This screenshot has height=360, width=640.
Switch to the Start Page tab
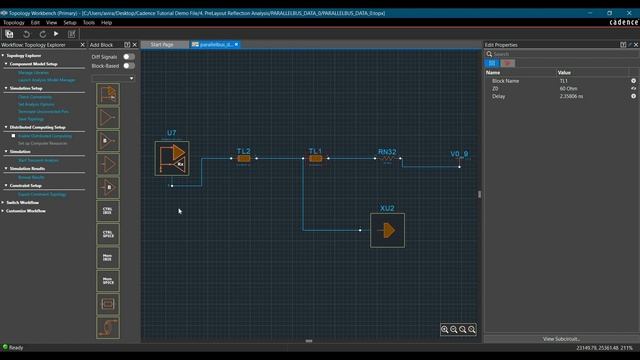[162, 44]
